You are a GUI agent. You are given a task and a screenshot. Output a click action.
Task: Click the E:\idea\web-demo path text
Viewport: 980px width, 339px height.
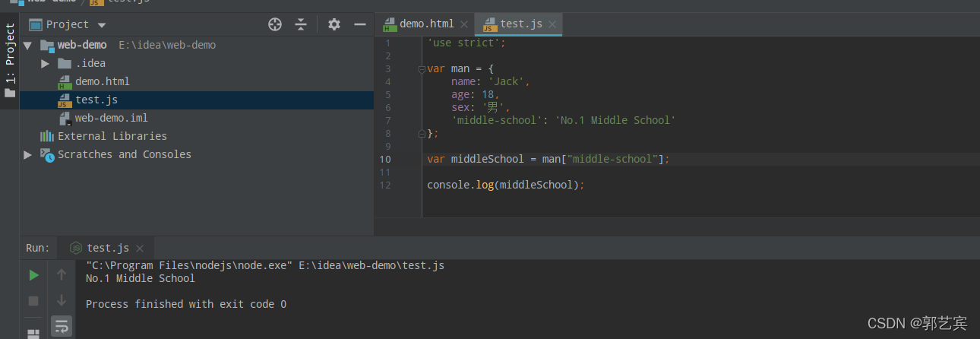[x=167, y=45]
